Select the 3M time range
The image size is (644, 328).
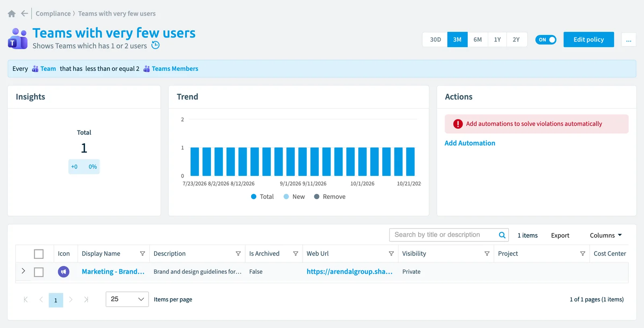click(457, 39)
